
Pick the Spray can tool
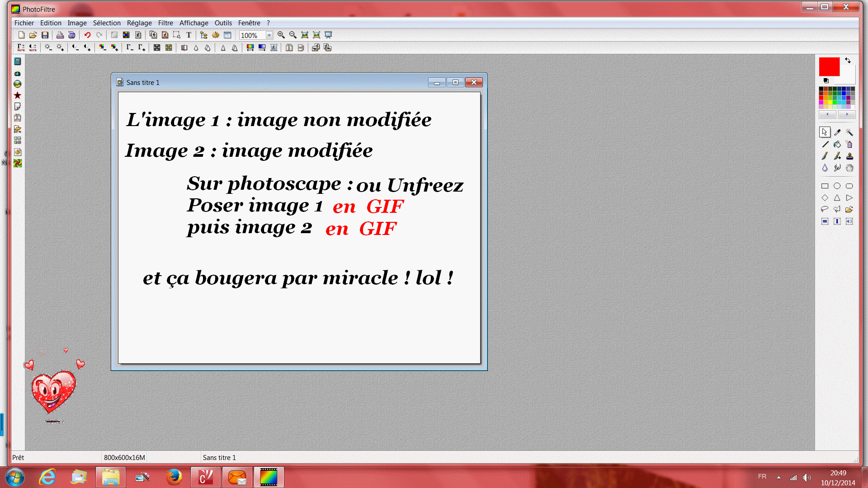849,144
